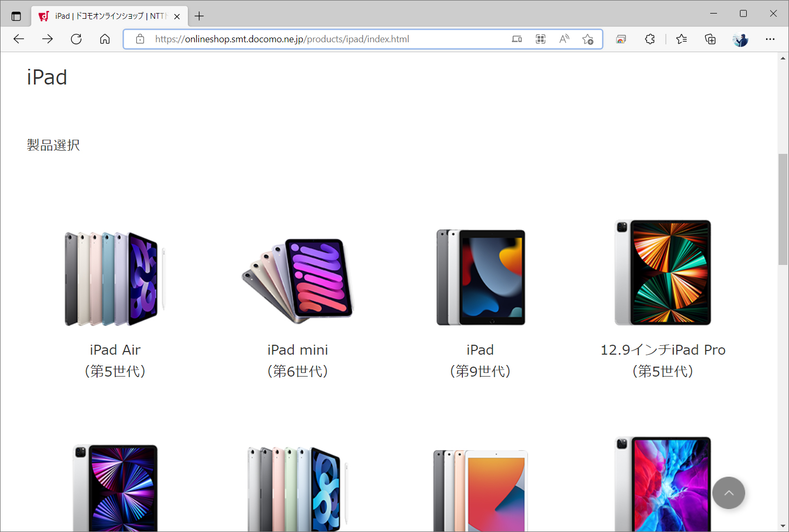789x532 pixels.
Task: Open the user profile avatar
Action: 740,39
